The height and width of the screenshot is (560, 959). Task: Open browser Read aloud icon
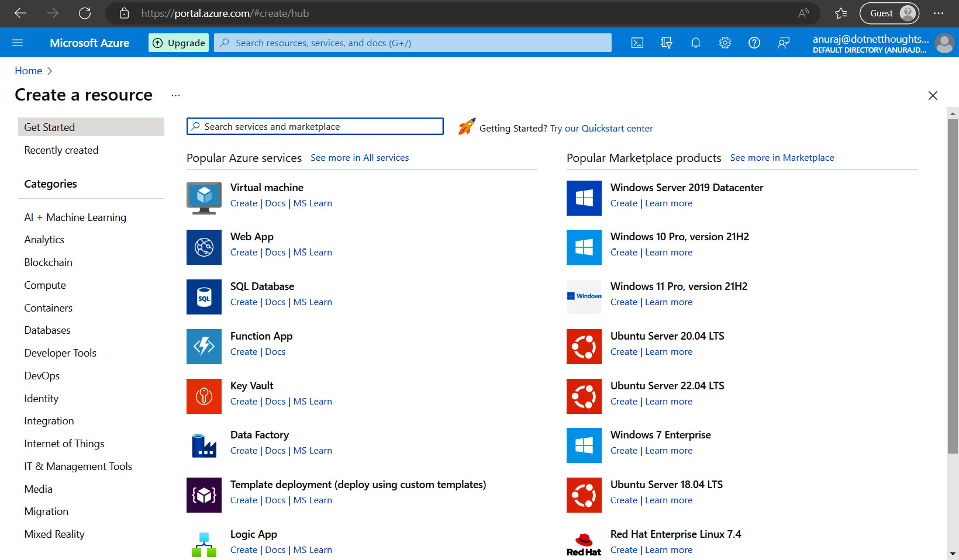pyautogui.click(x=803, y=13)
